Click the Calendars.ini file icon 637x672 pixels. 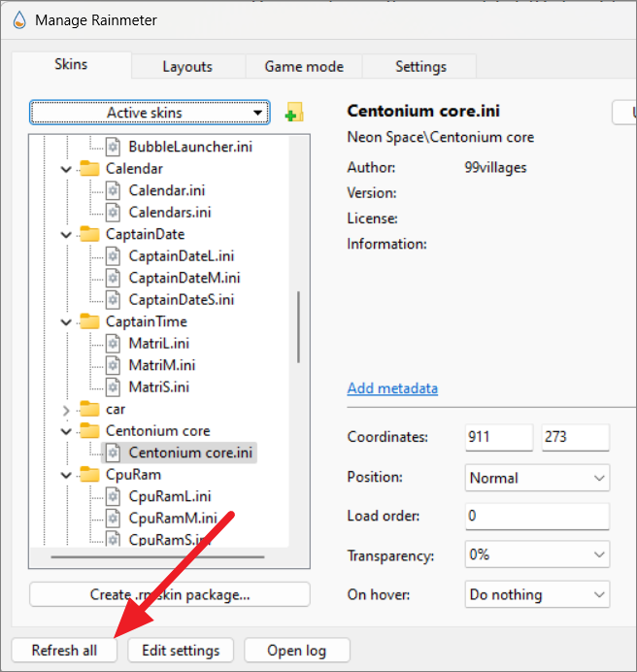click(113, 212)
